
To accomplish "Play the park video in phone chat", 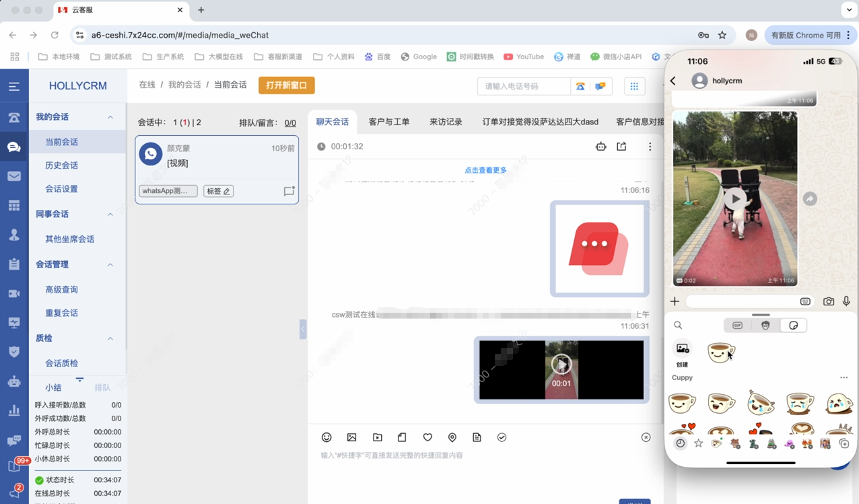I will click(x=735, y=199).
